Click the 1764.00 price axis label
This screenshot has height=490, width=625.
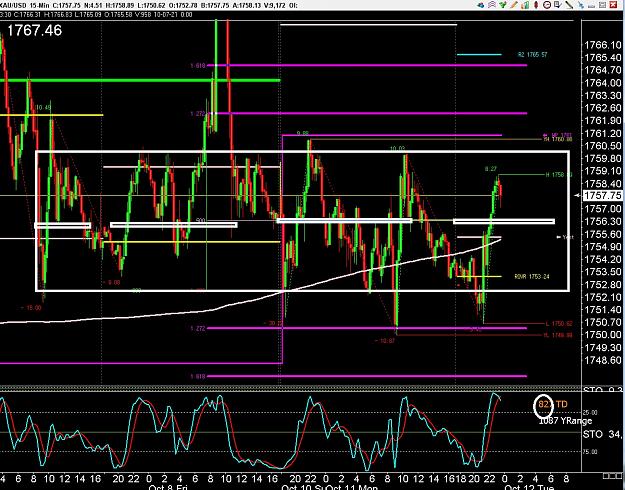603,83
